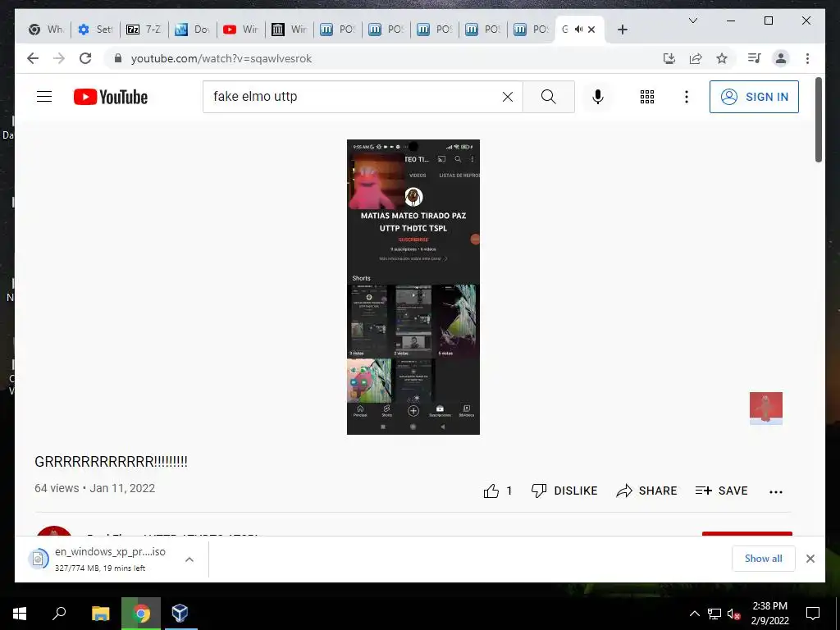
Task: Open the tab search dropdown arrow
Action: point(692,21)
